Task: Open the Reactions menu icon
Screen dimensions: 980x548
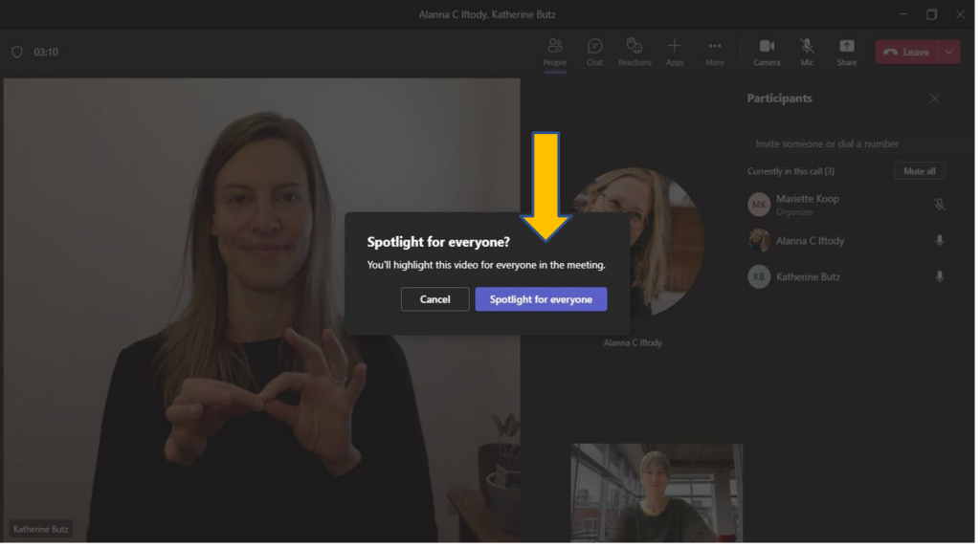Action: pyautogui.click(x=634, y=47)
